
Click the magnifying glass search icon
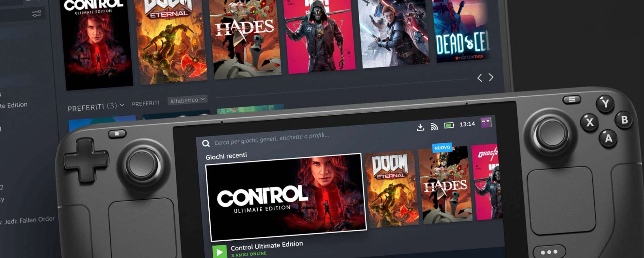point(206,143)
